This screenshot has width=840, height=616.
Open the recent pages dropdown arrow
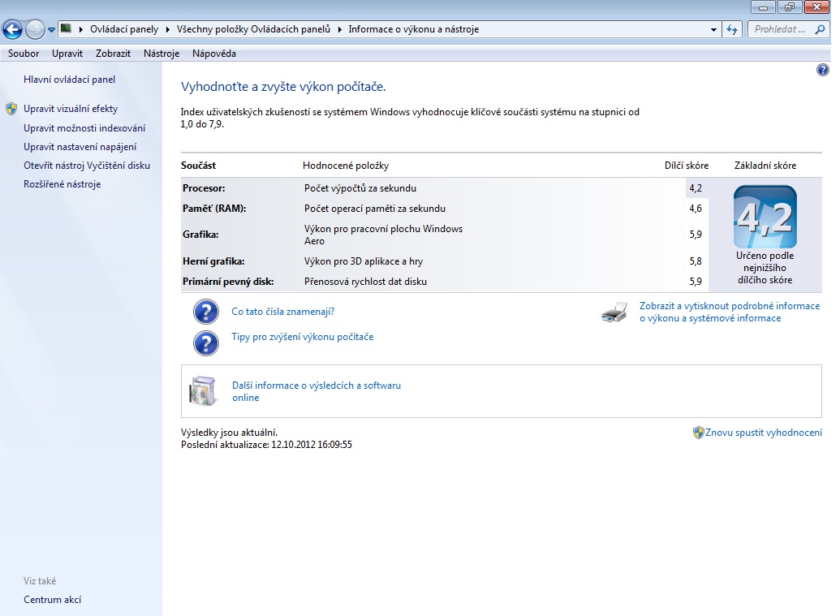[x=51, y=30]
